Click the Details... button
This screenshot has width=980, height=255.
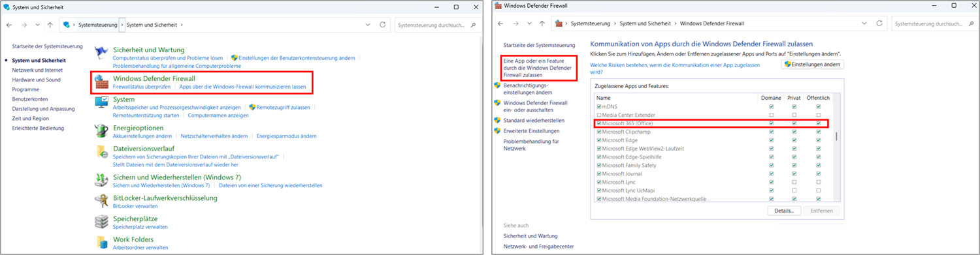[784, 211]
